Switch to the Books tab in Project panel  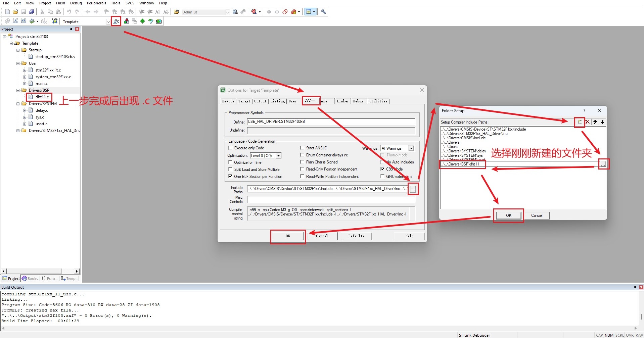(x=30, y=279)
